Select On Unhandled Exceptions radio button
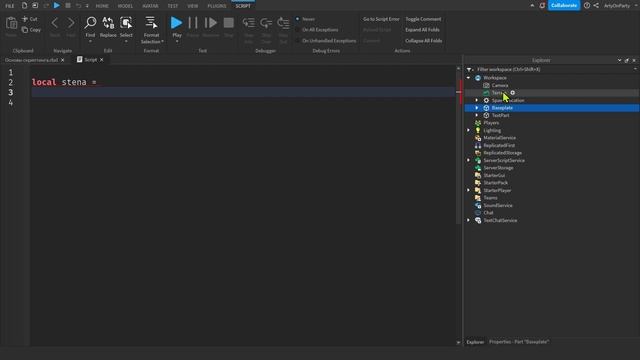The height and width of the screenshot is (360, 640). coord(298,41)
